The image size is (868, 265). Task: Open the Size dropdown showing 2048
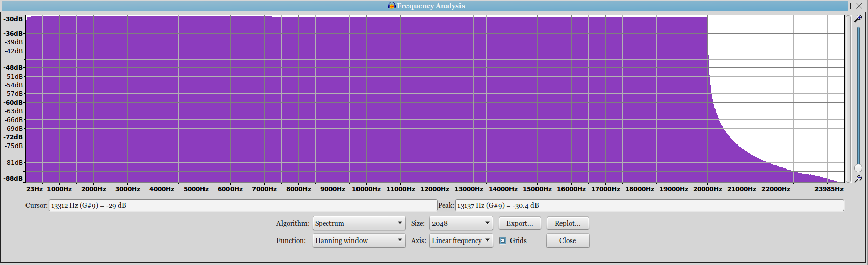coord(461,223)
